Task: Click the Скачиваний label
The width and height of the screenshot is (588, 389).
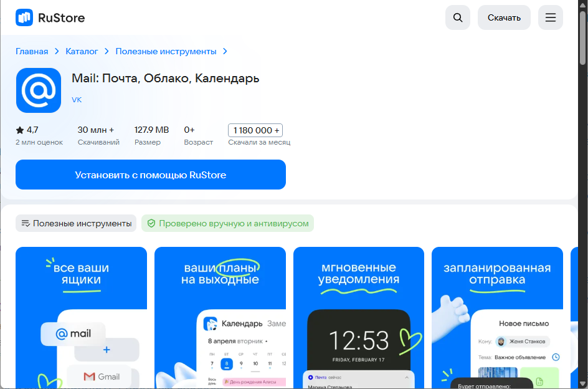Action: pyautogui.click(x=98, y=142)
